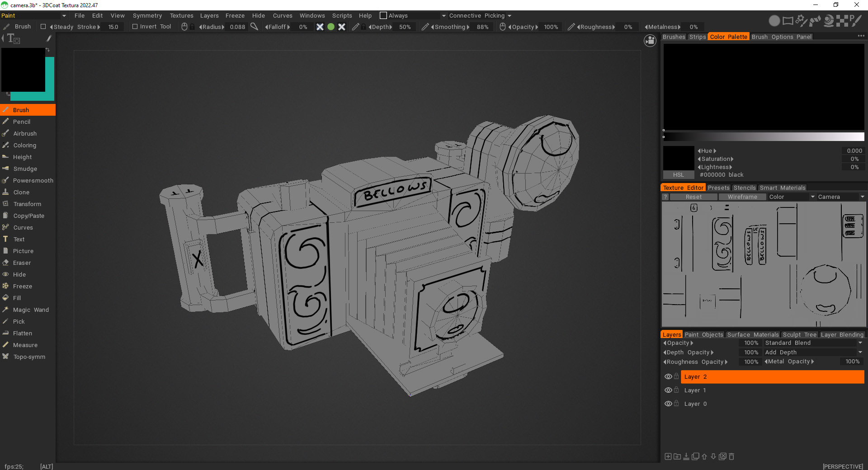Switch to the Brushes tab
Image resolution: width=868 pixels, height=470 pixels.
click(x=674, y=37)
